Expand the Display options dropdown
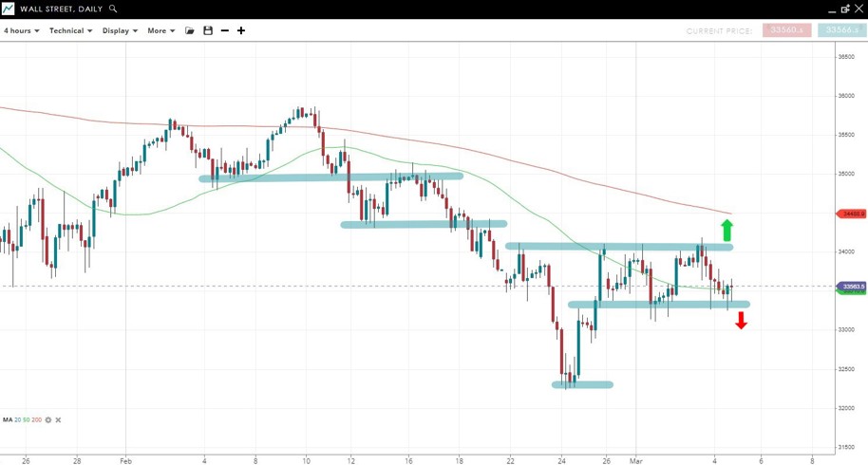 [120, 30]
